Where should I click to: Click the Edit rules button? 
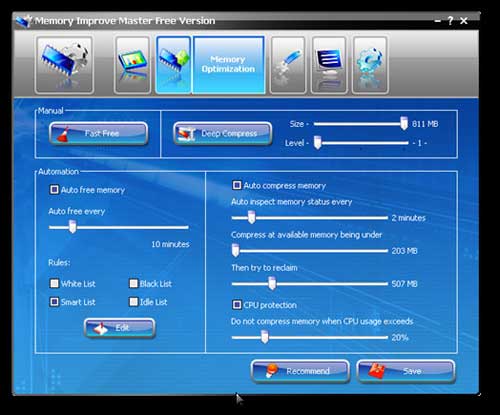[120, 328]
